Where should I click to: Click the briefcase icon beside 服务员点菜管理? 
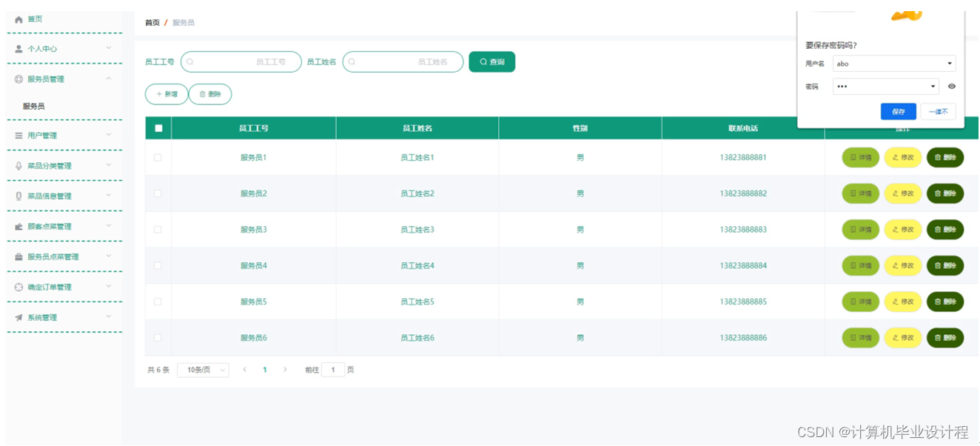[x=19, y=257]
